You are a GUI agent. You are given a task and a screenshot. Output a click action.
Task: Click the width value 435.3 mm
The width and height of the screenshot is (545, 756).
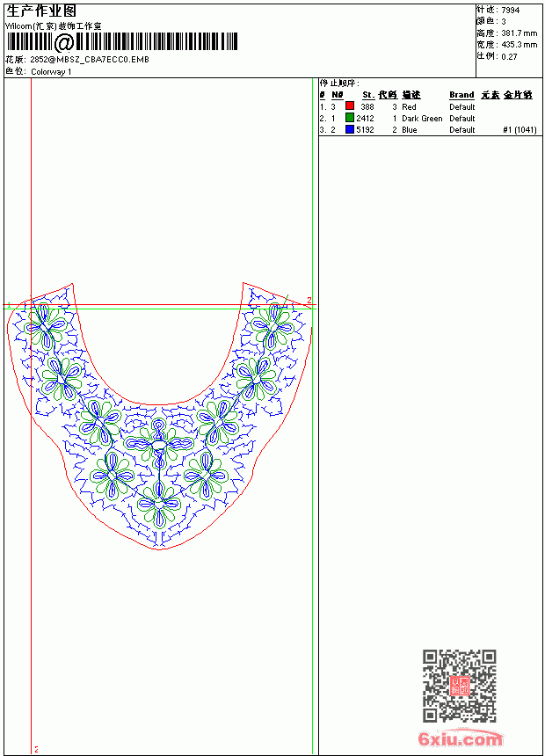pos(519,45)
